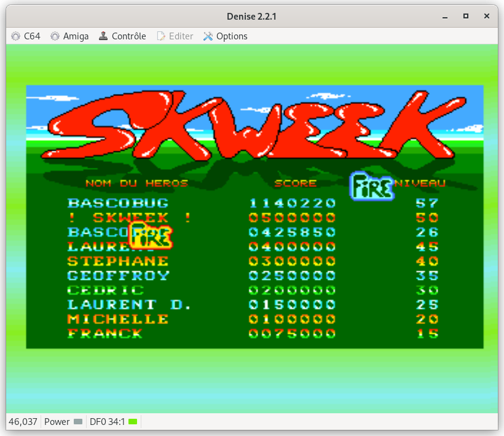Click the yellow FIRE badge over names
Viewport: 504px width, 436px height.
(151, 236)
